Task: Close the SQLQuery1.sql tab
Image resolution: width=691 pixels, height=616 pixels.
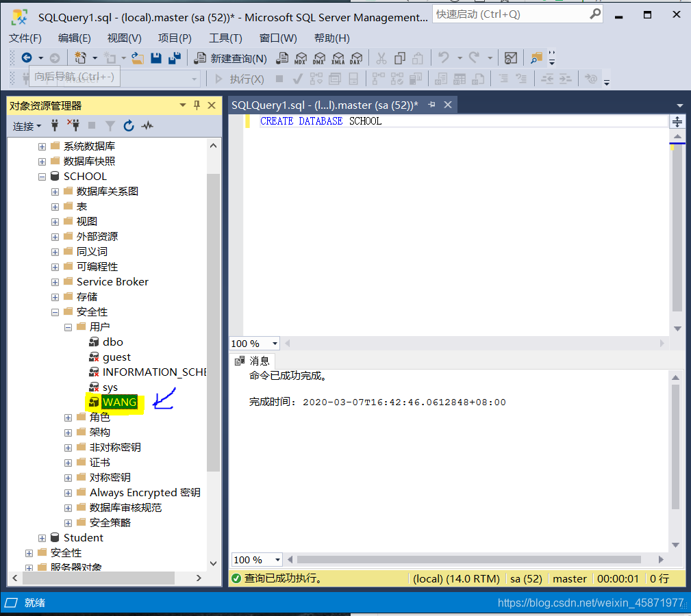Action: pyautogui.click(x=448, y=105)
